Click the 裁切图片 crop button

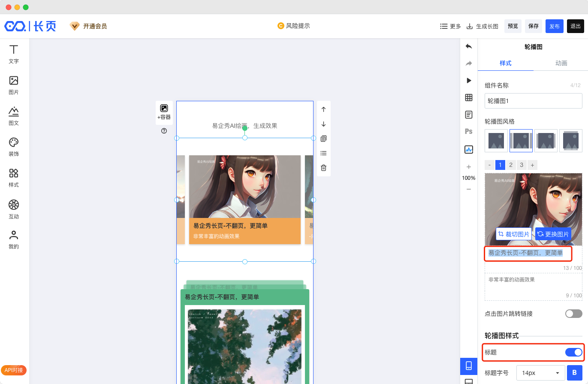coord(514,234)
